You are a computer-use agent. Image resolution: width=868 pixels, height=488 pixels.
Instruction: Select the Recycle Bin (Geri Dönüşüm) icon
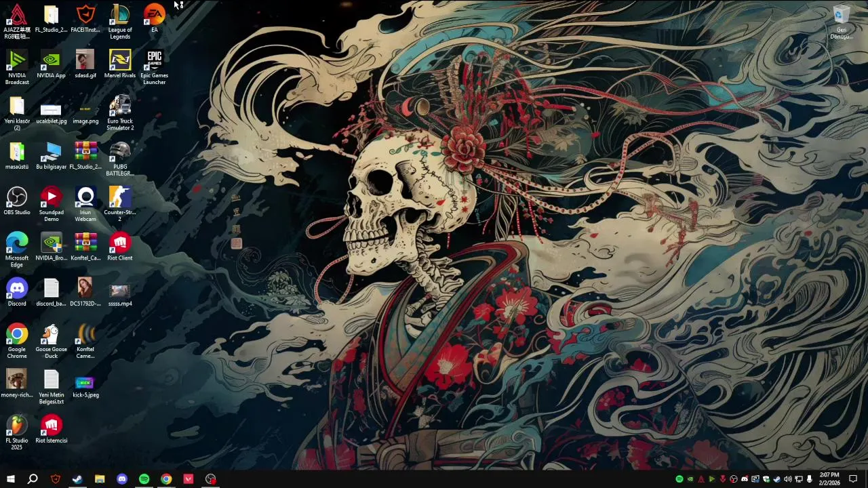[x=841, y=21]
